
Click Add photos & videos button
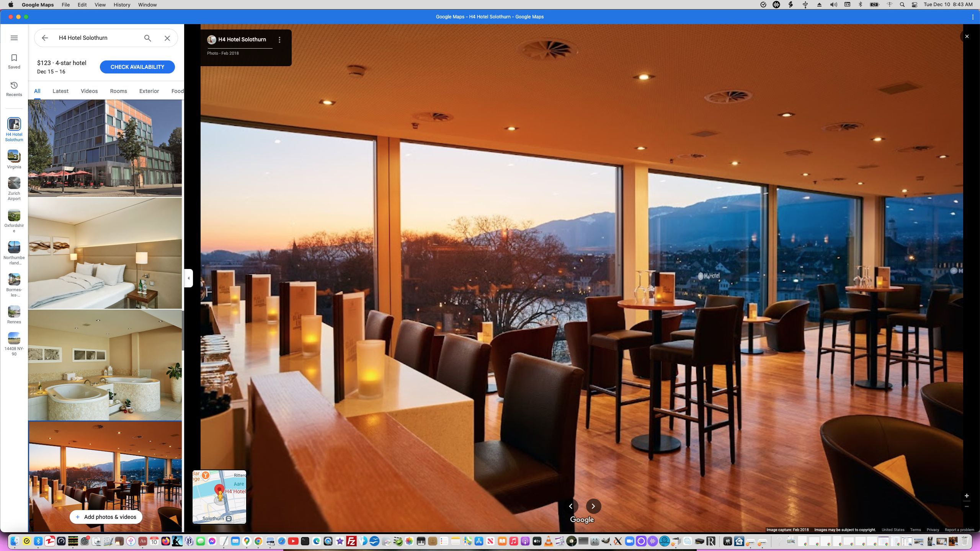point(106,517)
